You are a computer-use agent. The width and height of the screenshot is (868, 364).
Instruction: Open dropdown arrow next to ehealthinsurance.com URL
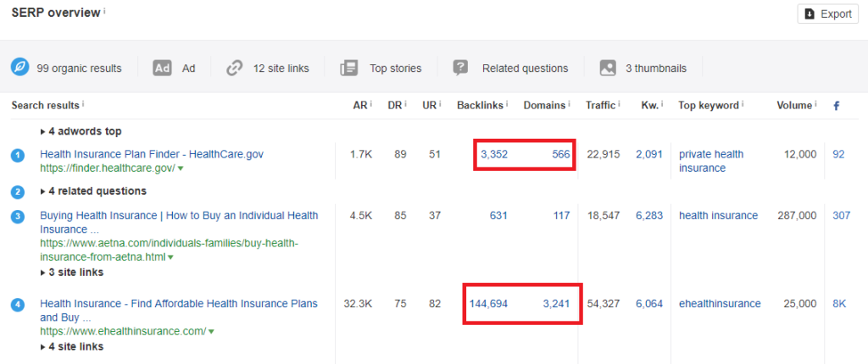point(211,332)
